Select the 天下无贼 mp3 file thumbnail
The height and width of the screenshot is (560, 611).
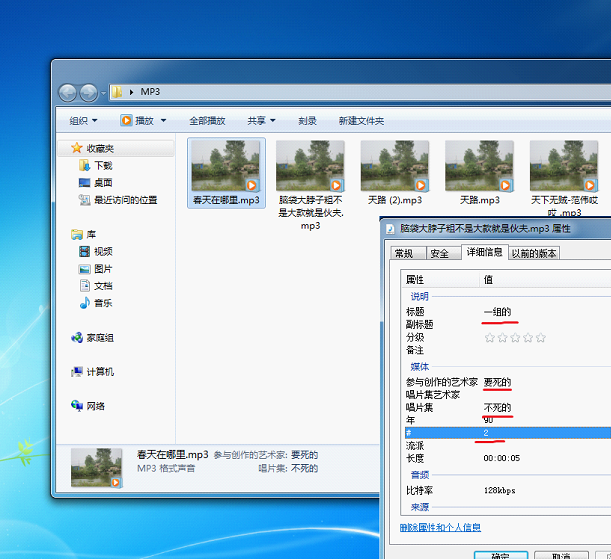[564, 166]
